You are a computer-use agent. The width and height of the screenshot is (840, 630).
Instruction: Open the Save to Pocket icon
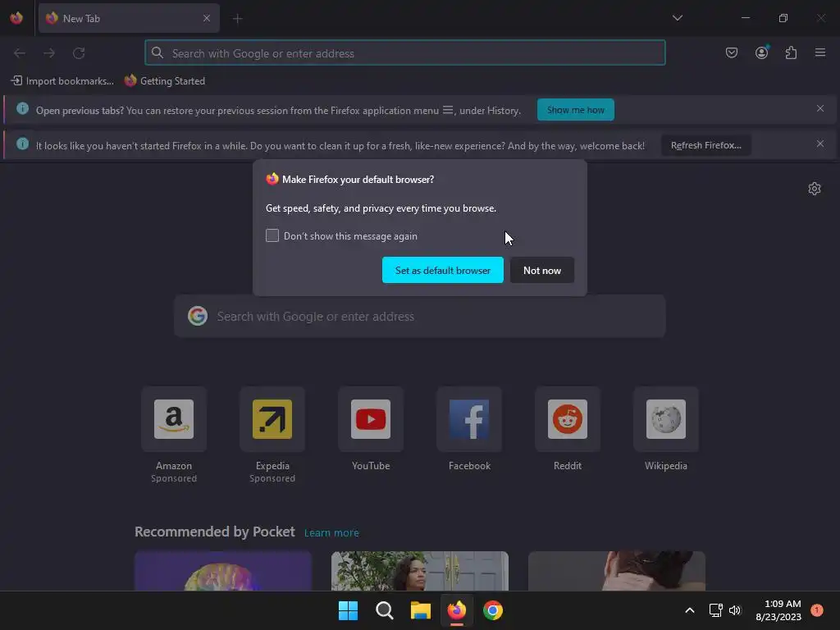(x=731, y=52)
